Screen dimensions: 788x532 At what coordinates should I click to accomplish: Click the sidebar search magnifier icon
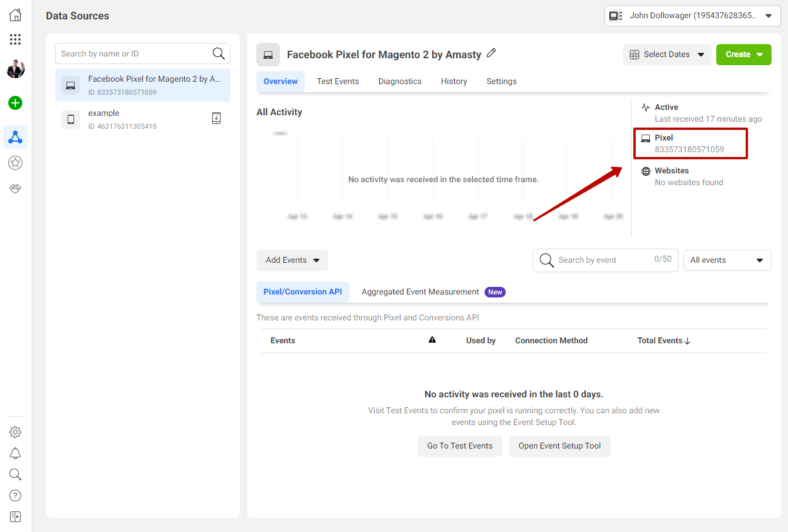tap(15, 474)
